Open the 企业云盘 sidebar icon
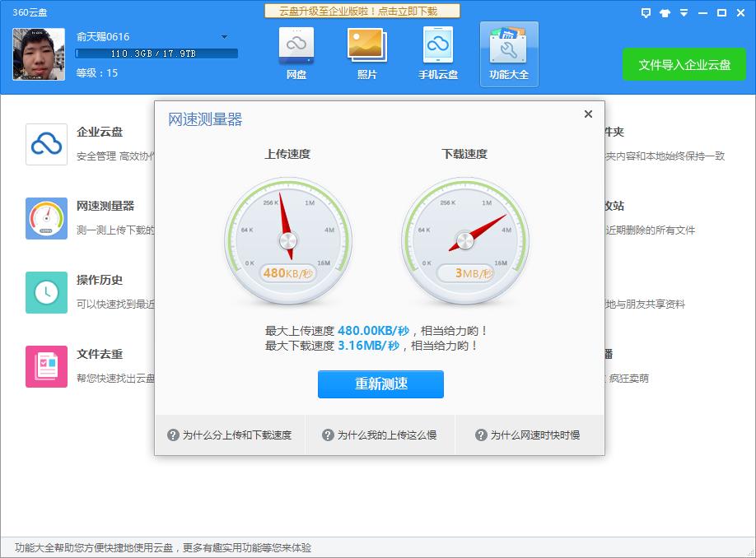This screenshot has width=756, height=558. (46, 143)
